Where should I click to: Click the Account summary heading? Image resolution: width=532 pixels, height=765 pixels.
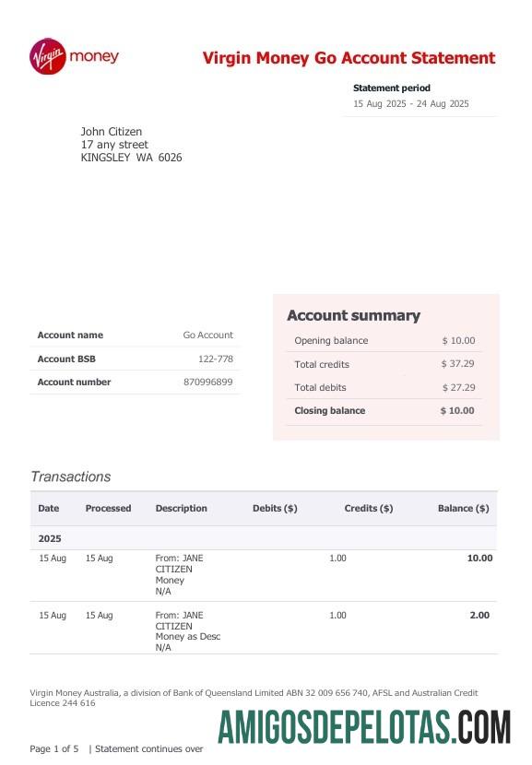coord(353,315)
